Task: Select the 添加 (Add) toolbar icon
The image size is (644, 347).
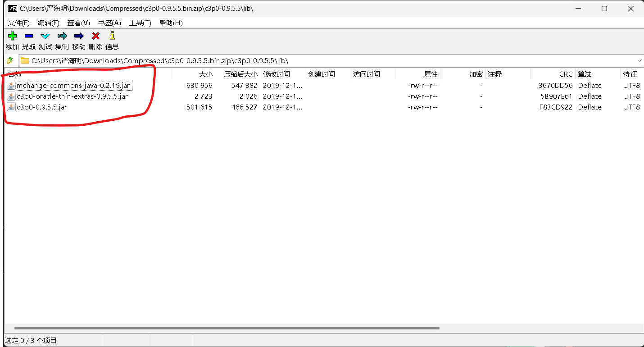Action: coord(12,36)
